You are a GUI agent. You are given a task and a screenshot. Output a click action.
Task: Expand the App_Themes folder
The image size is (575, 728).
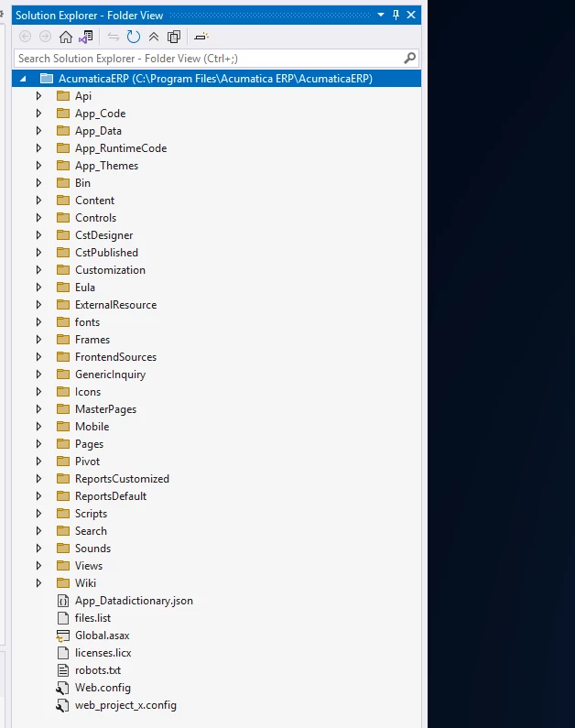(x=39, y=166)
